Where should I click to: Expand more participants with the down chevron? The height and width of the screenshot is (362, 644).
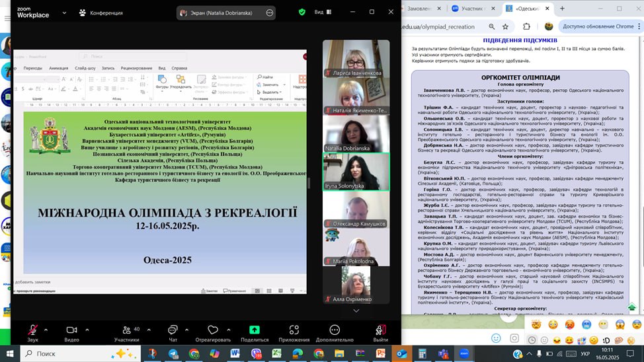click(356, 310)
